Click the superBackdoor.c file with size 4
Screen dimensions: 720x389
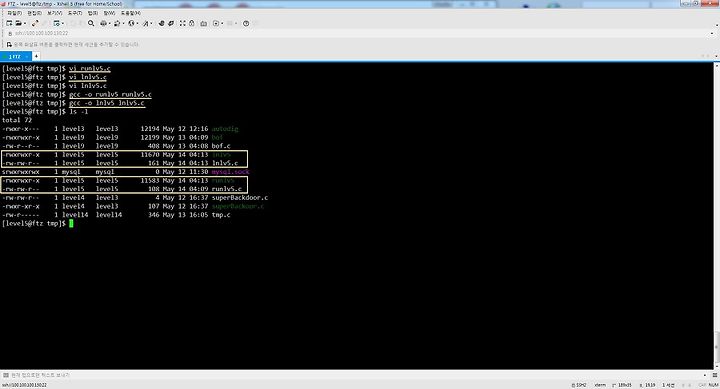coord(240,197)
